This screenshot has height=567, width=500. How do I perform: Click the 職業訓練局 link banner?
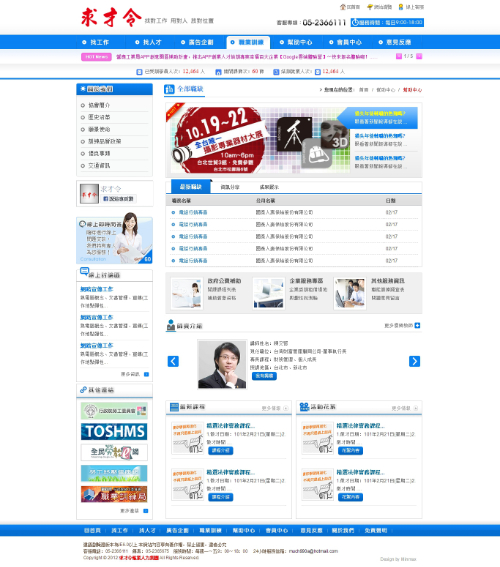[x=114, y=494]
